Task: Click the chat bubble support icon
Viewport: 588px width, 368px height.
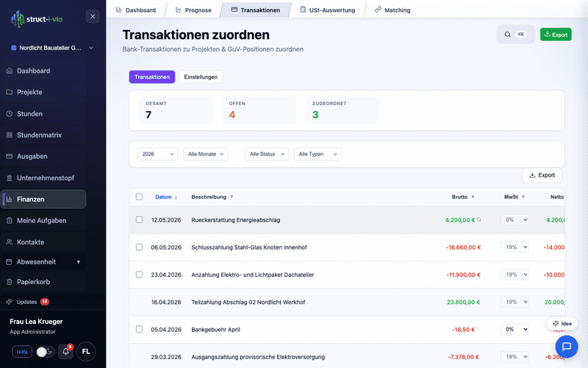Action: click(x=566, y=346)
